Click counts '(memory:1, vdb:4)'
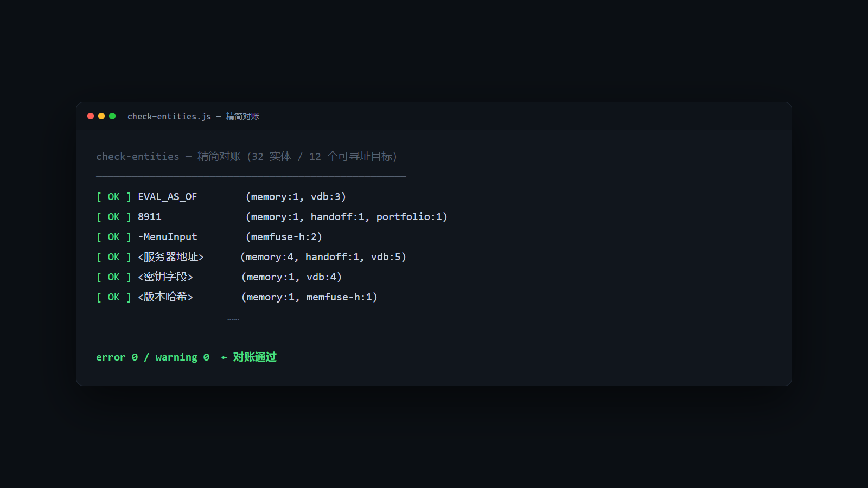868x488 pixels. coord(291,277)
